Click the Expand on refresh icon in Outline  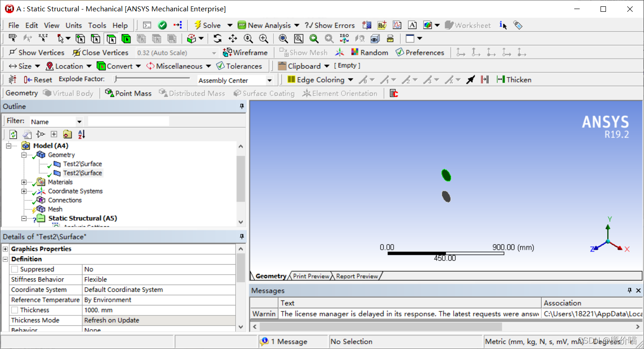54,134
